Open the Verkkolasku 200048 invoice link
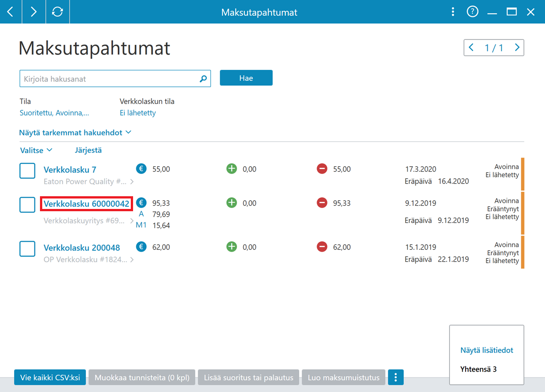The image size is (545, 392). tap(82, 248)
